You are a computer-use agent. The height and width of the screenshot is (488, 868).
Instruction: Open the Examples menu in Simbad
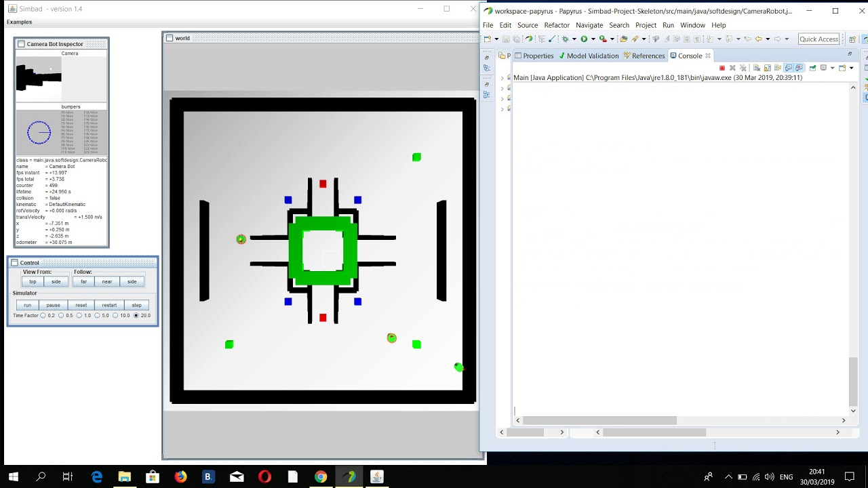(19, 22)
